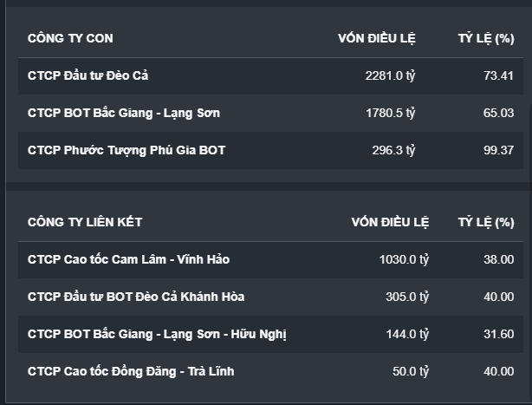
Task: Select CTCP BOT Bắc Giang - Lạng Sơn - Hữu Nghị
Action: [x=157, y=334]
